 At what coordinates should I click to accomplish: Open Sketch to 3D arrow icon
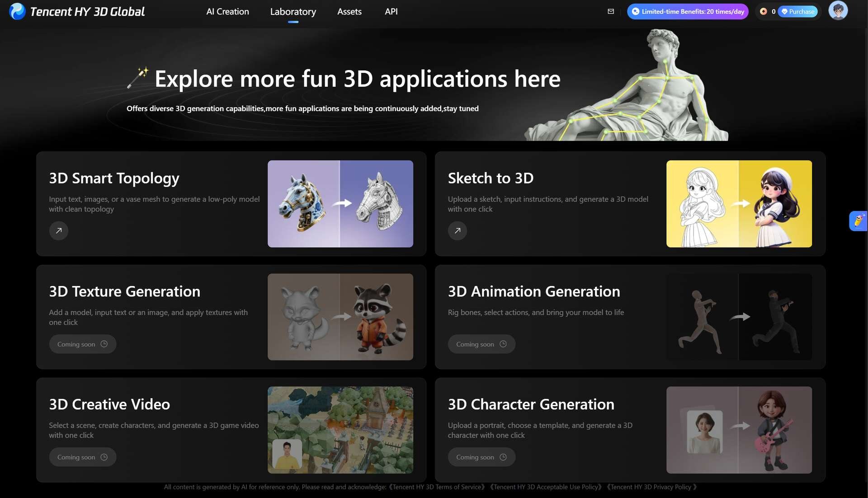point(458,230)
